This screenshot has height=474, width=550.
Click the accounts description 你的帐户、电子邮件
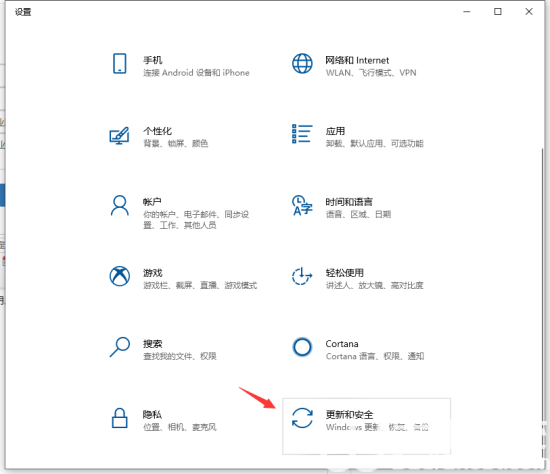[196, 220]
